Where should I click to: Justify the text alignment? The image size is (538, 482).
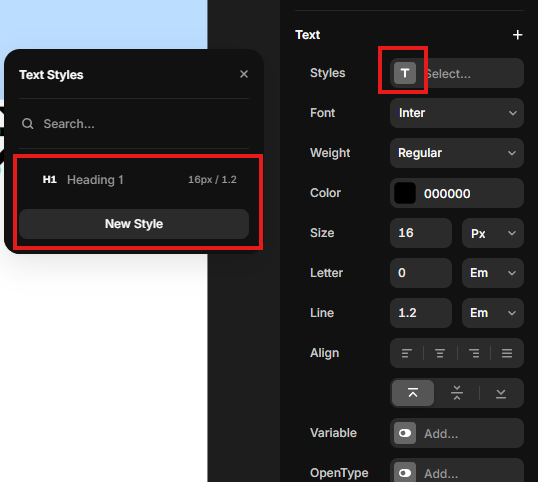click(x=507, y=353)
